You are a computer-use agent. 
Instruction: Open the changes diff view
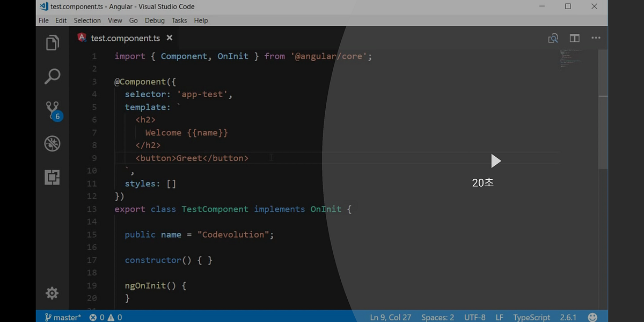click(x=553, y=38)
